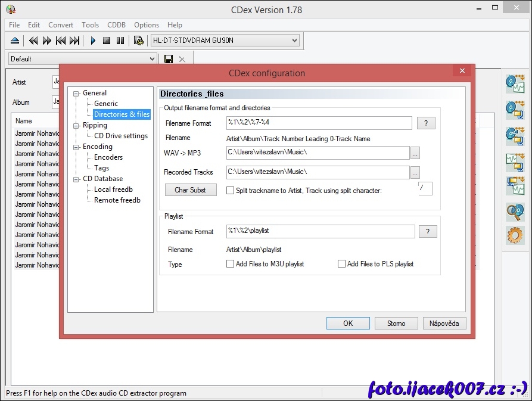Screen dimensions: 532x401
Task: Check Add Files to PLS playlist
Action: click(342, 264)
